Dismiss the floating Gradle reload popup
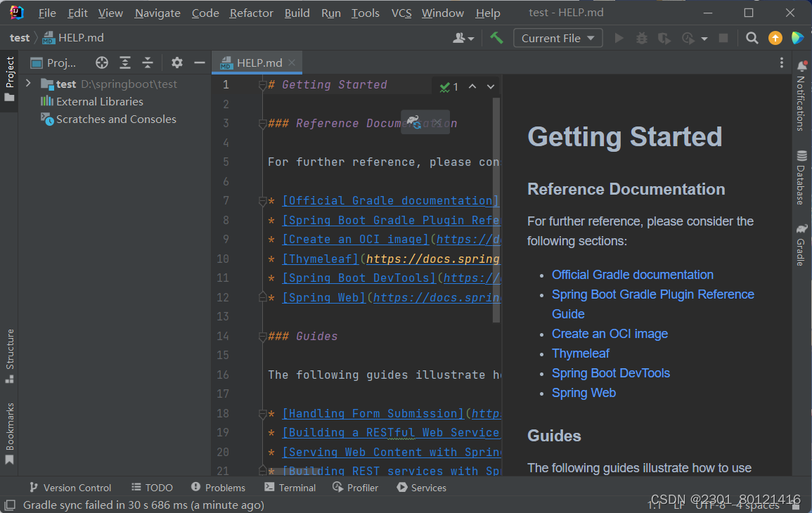This screenshot has width=812, height=513. 437,123
